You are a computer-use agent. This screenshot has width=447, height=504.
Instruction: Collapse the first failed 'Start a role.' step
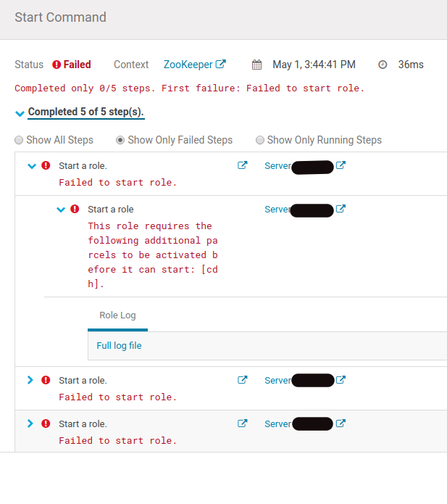[31, 166]
